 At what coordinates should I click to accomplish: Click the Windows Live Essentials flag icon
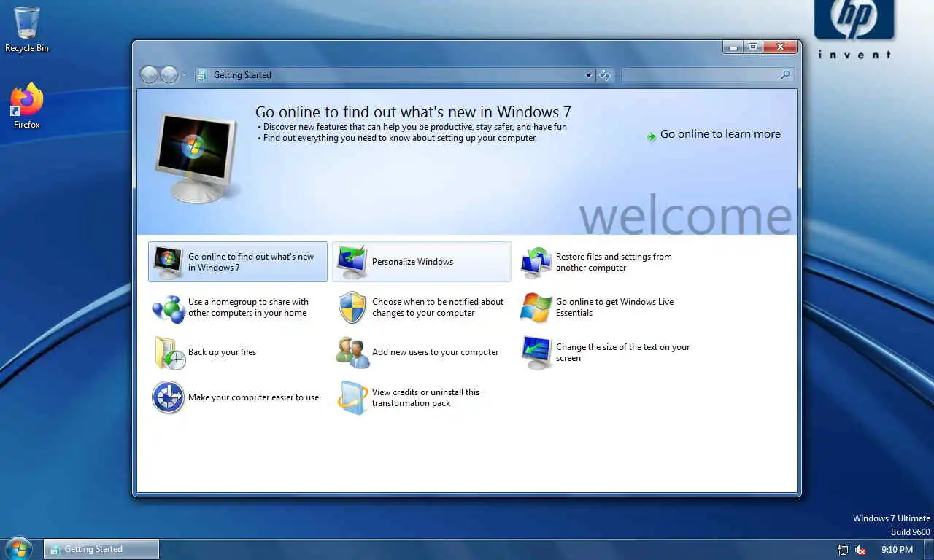536,308
